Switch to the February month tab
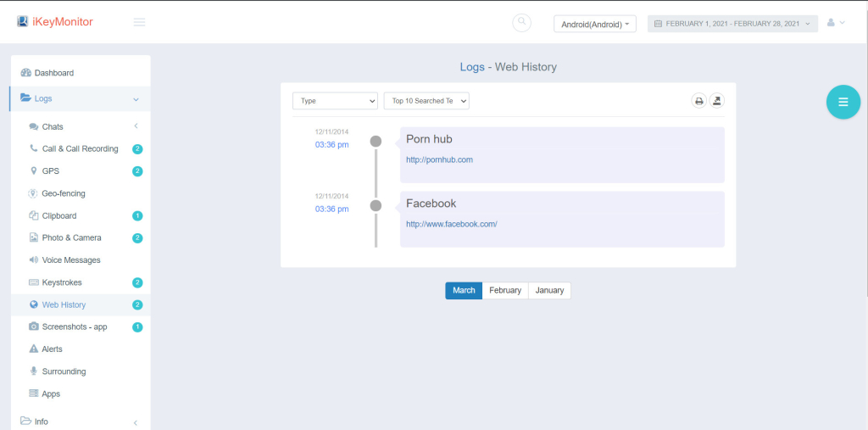The height and width of the screenshot is (430, 868). click(x=505, y=290)
